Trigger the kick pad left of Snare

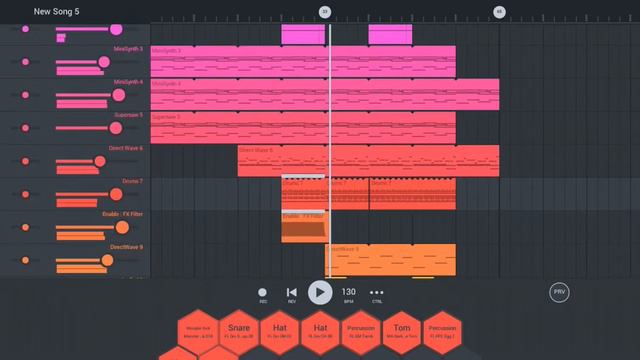pos(198,332)
